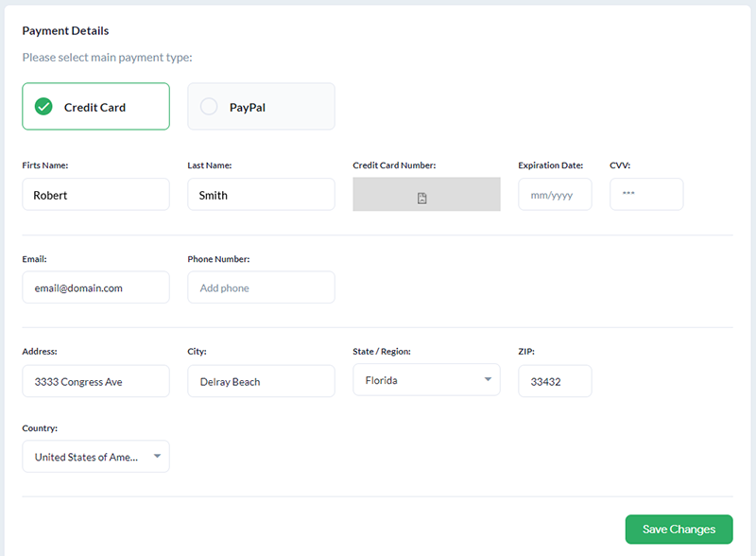The image size is (756, 556).
Task: Click the broken image icon in Credit Card Number
Action: pos(421,198)
